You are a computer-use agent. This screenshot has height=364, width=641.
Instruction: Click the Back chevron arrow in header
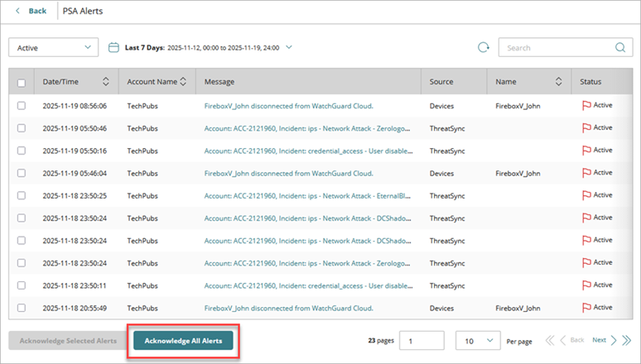[17, 11]
